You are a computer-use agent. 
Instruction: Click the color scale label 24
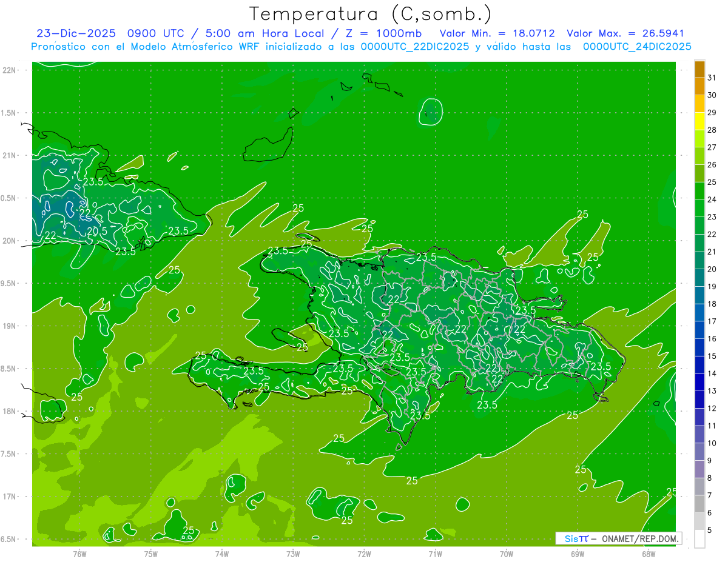click(x=712, y=199)
